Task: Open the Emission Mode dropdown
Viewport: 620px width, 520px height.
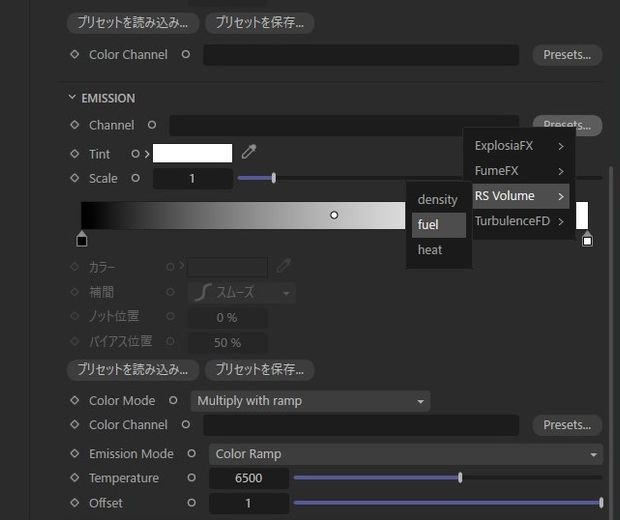Action: pos(406,454)
